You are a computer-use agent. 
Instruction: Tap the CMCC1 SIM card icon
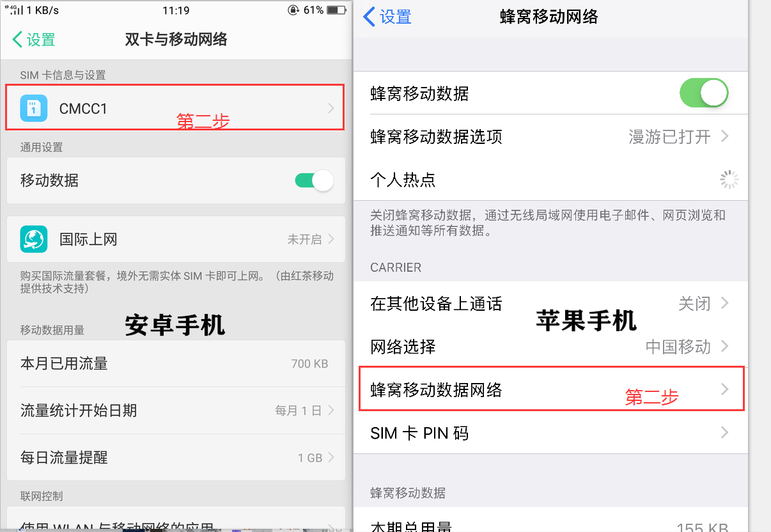point(33,108)
